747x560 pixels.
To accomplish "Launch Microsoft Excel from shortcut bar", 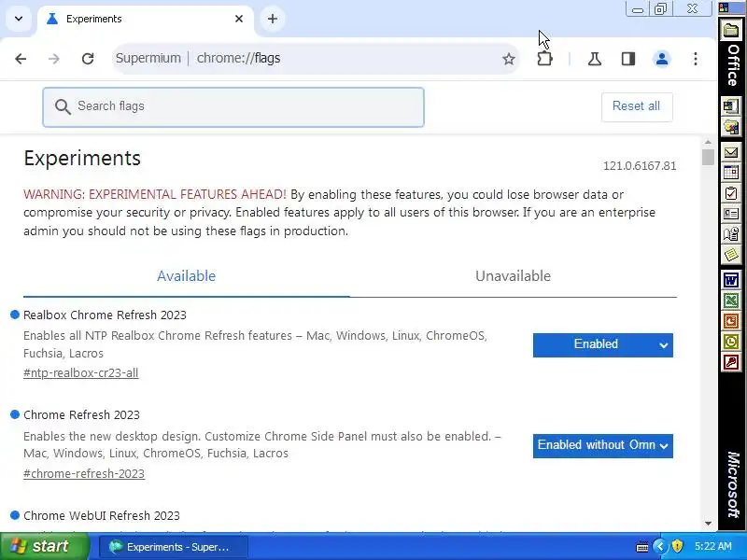I will [x=731, y=301].
